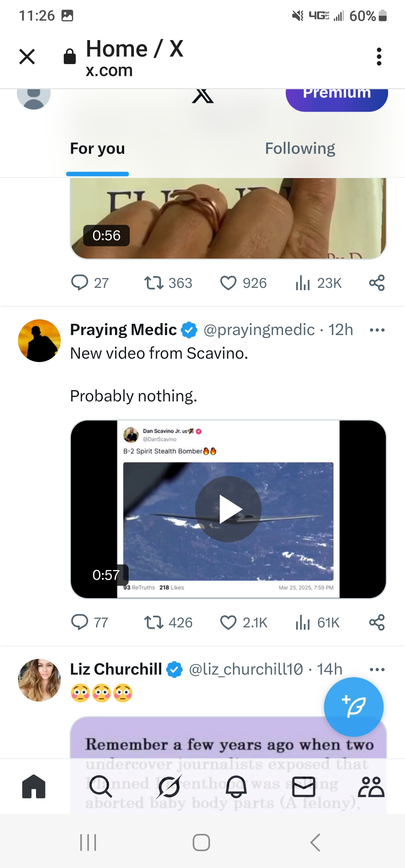The image size is (405, 868).
Task: Open Liz Churchill's profile picture
Action: coord(39,680)
